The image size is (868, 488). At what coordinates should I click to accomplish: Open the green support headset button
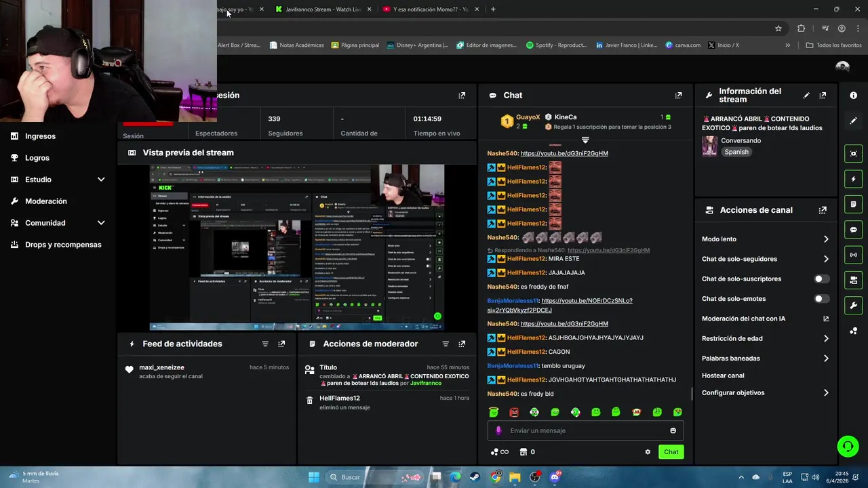(x=848, y=446)
